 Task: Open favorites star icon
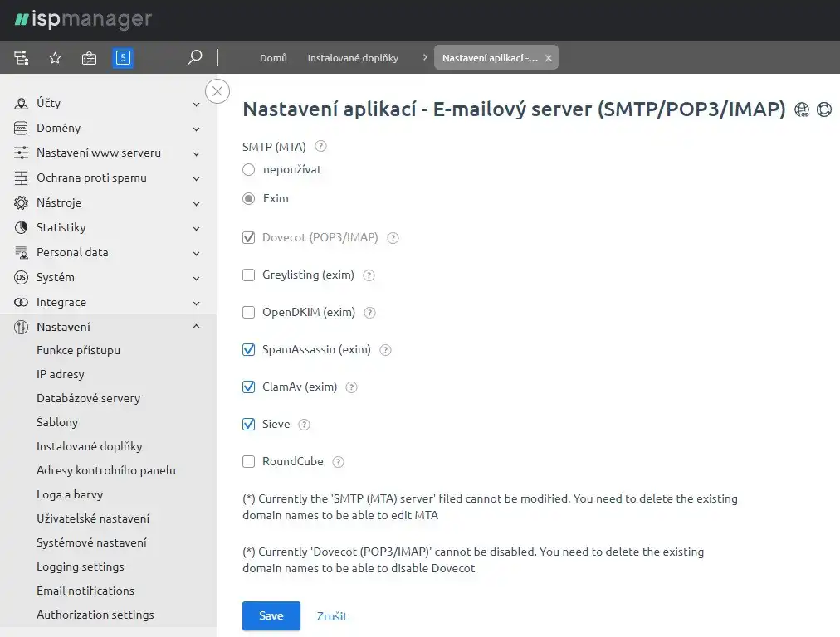click(55, 58)
